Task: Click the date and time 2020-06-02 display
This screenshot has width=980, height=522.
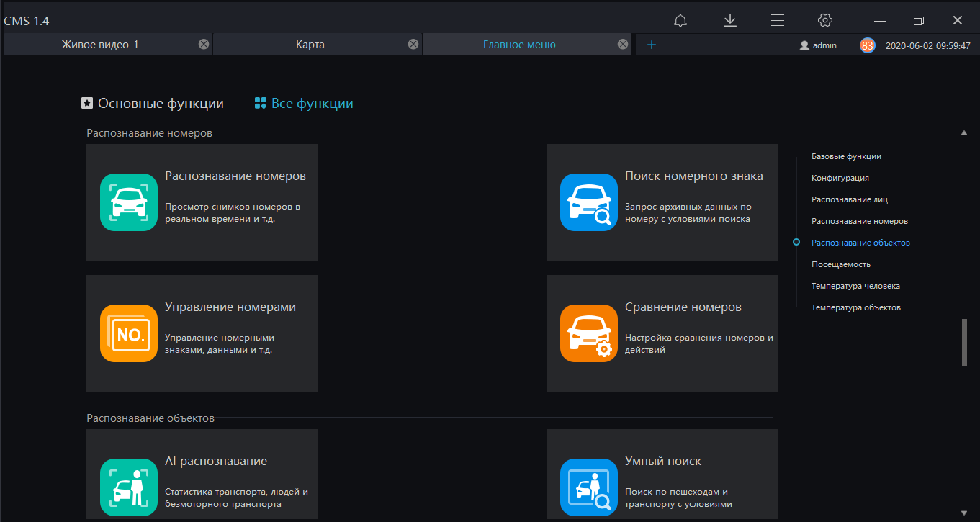Action: [x=927, y=45]
